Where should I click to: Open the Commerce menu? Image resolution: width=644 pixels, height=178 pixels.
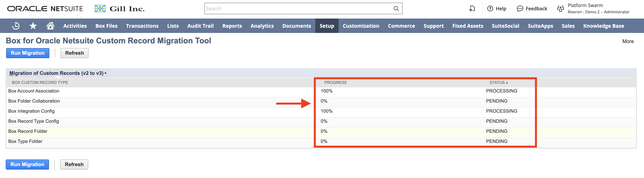(401, 26)
